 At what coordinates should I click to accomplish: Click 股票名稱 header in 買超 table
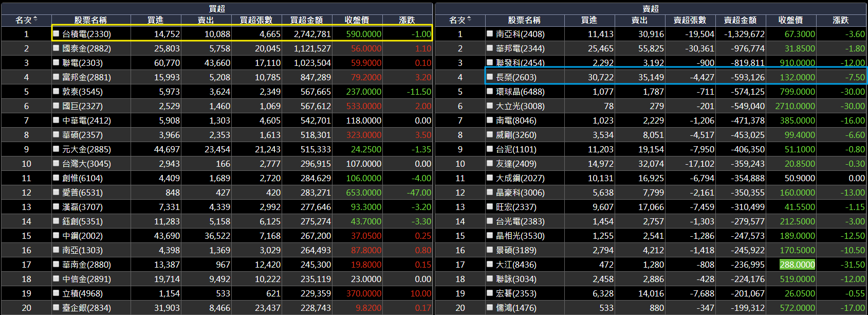91,20
